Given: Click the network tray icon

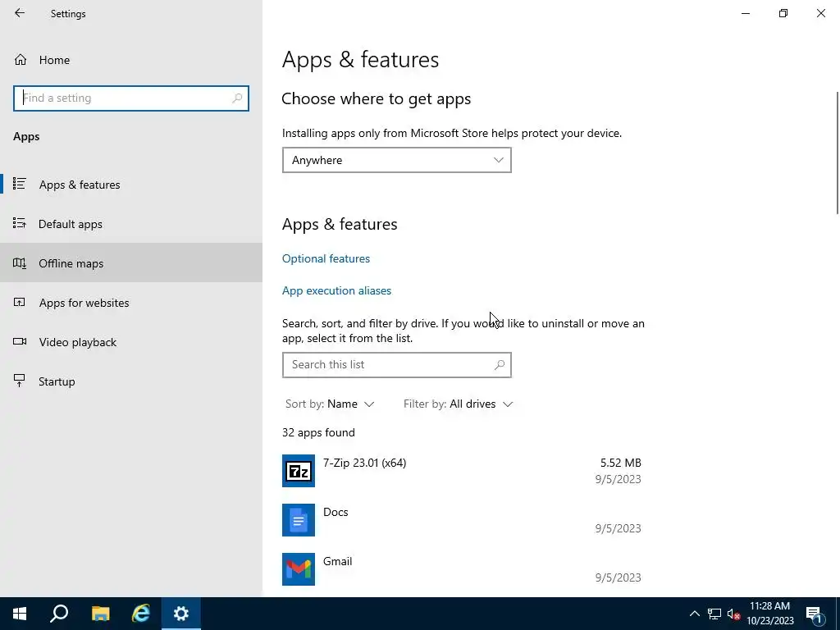Looking at the screenshot, I should coord(714,614).
